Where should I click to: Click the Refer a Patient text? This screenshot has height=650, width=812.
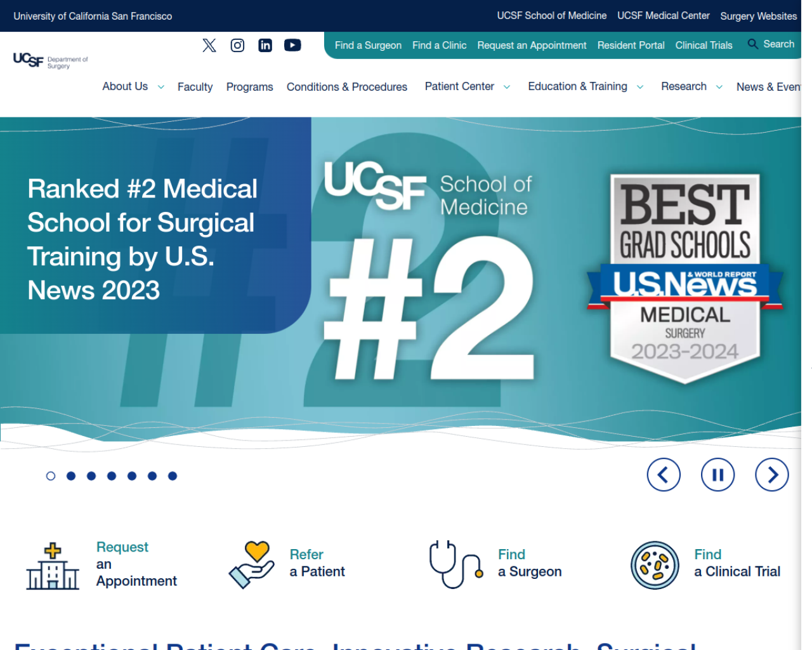[317, 563]
